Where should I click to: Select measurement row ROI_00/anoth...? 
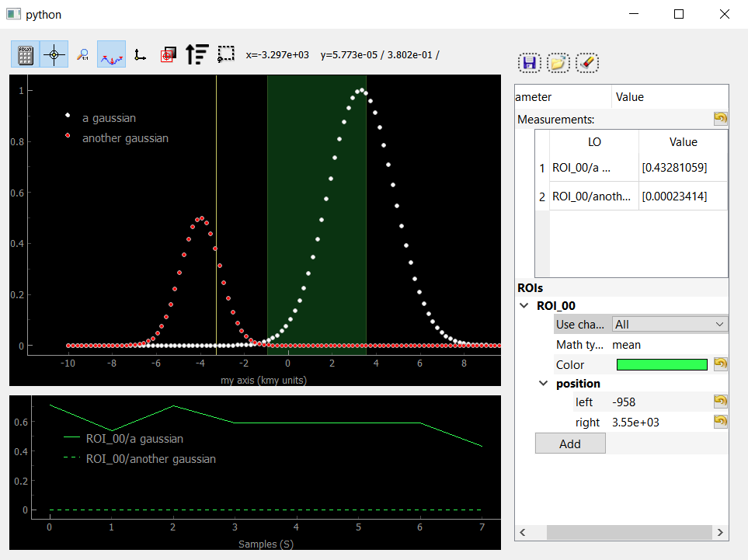pyautogui.click(x=594, y=196)
